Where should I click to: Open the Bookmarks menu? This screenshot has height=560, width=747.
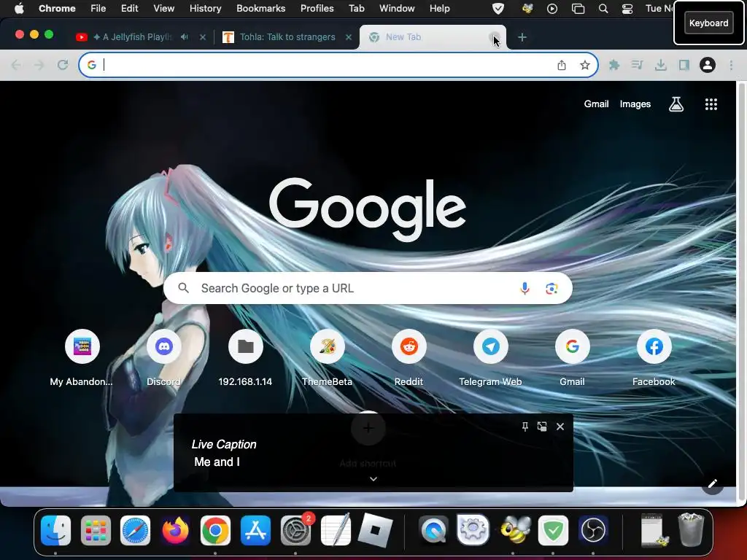260,8
